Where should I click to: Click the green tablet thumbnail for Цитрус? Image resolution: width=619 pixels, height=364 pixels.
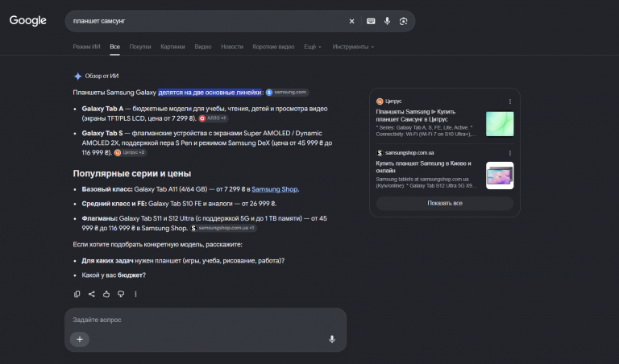click(x=500, y=124)
